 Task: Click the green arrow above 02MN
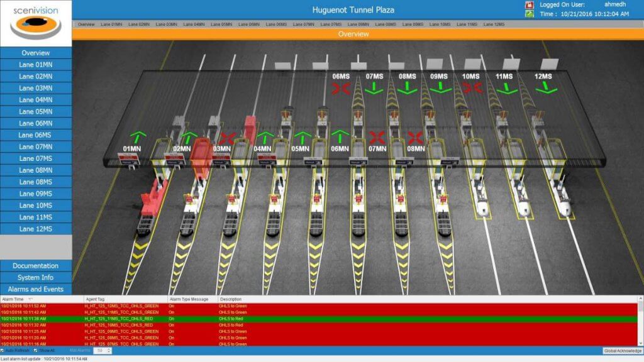coord(189,138)
